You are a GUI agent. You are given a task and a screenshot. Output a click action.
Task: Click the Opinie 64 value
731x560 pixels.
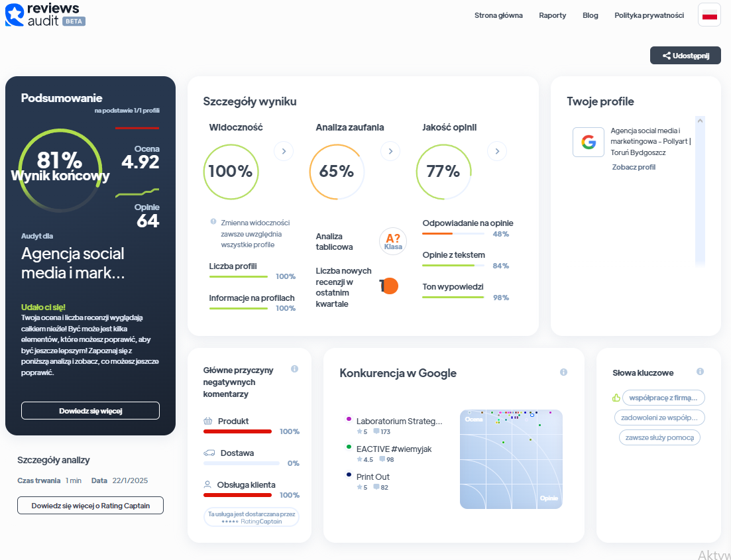[x=148, y=221]
